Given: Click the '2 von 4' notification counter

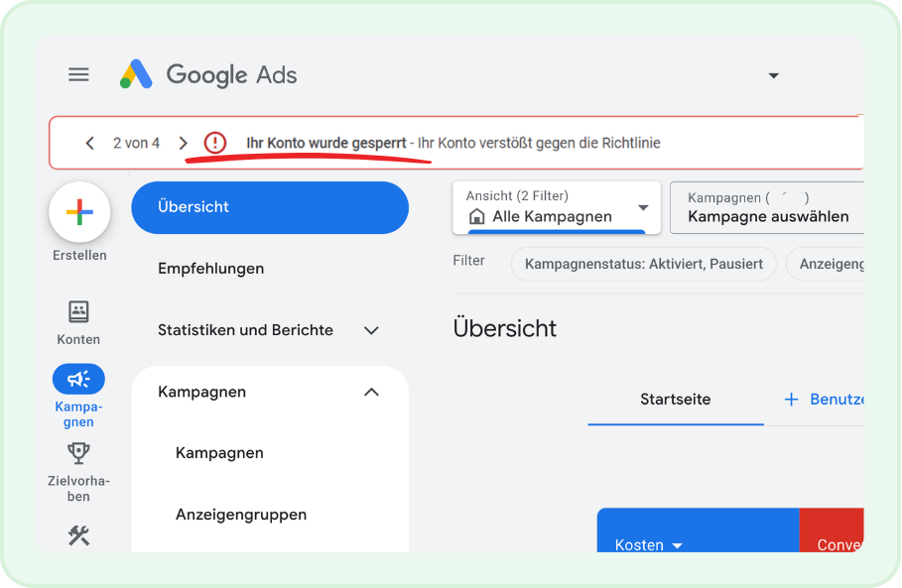Looking at the screenshot, I should [x=136, y=143].
